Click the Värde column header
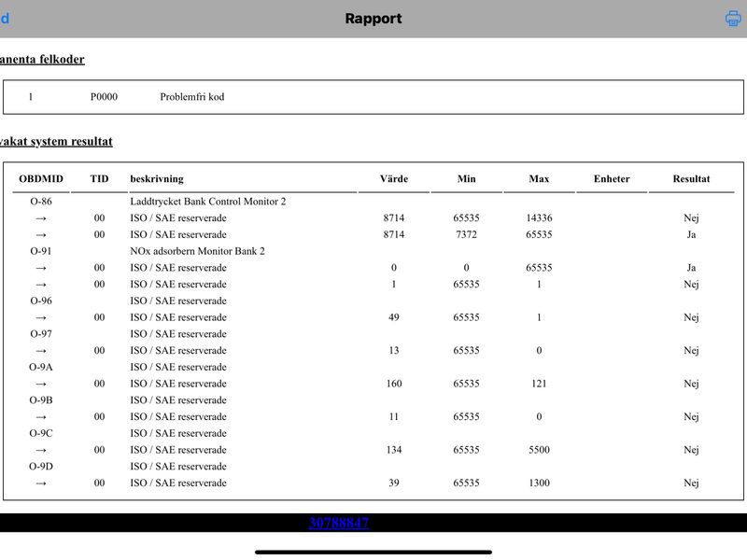Viewport: 747px width, 560px height. point(394,179)
